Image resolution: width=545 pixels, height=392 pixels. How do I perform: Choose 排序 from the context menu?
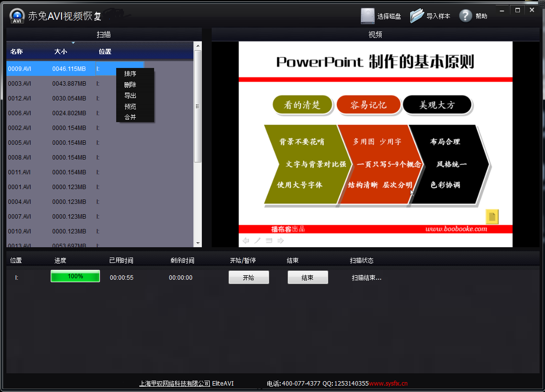click(130, 74)
